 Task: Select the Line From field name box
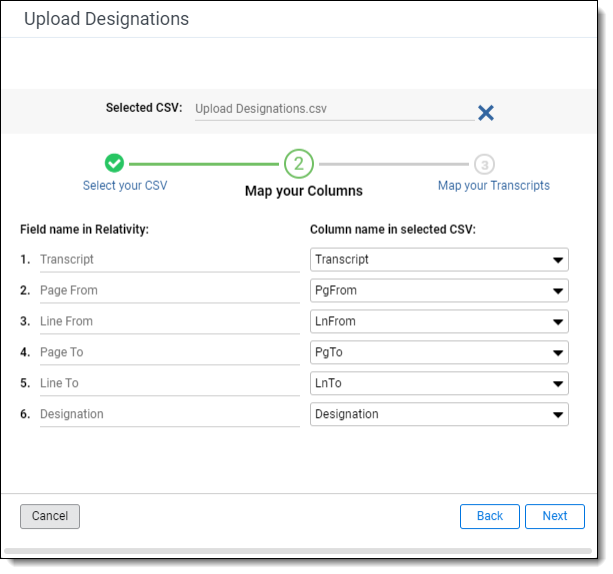click(x=168, y=322)
